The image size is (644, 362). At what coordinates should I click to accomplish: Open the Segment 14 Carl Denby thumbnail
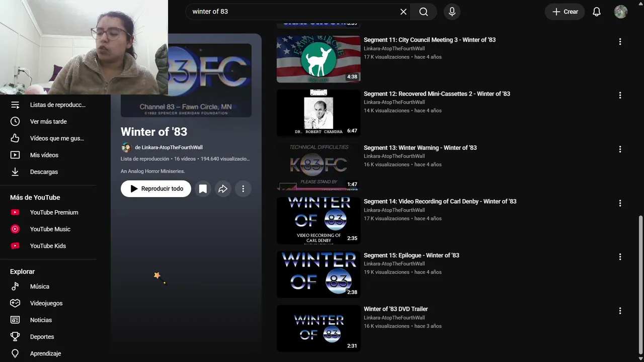(x=318, y=221)
